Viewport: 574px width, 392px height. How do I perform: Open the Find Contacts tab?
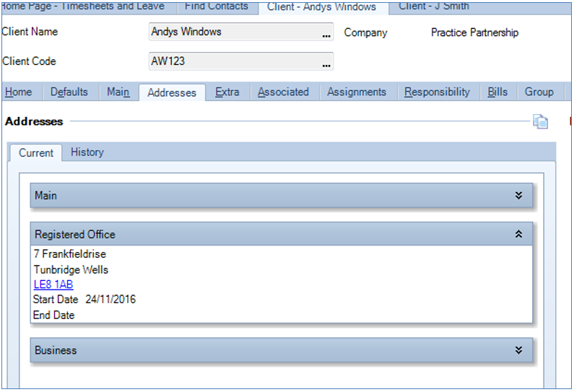click(217, 7)
